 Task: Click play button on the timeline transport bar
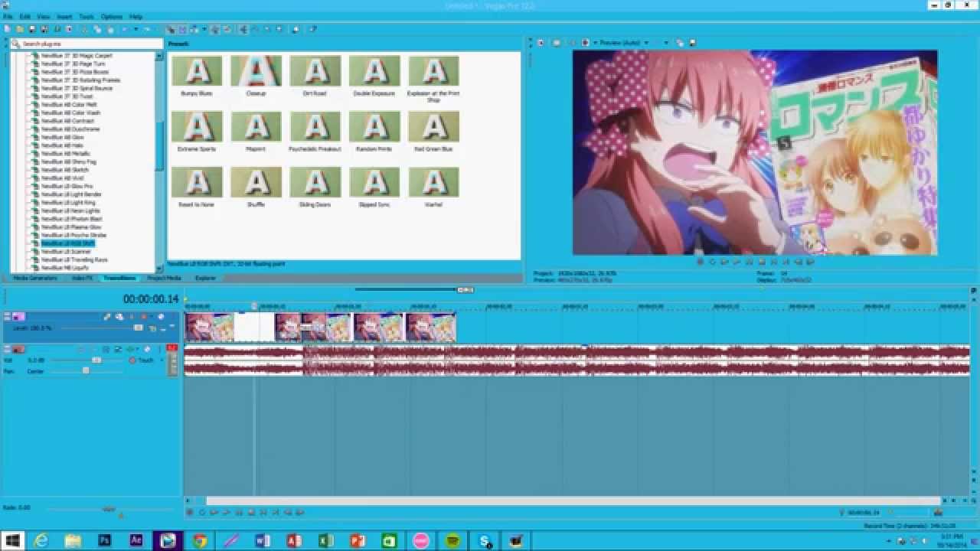pyautogui.click(x=227, y=512)
